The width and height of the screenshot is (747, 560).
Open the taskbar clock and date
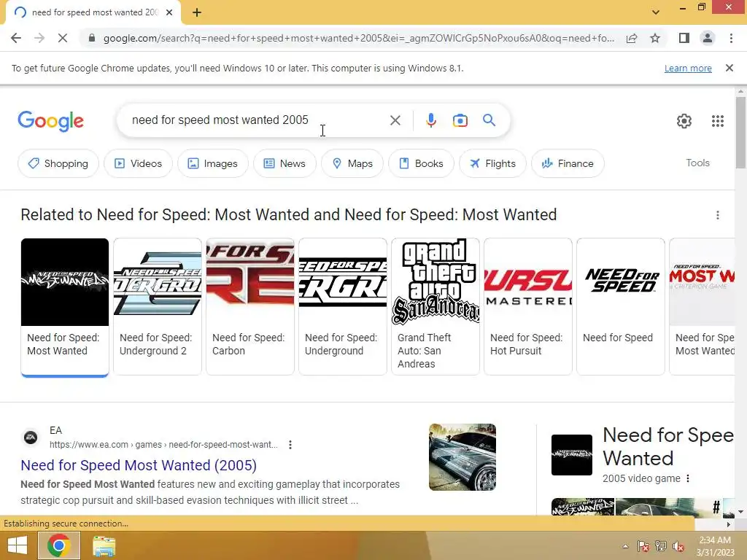[x=715, y=546]
